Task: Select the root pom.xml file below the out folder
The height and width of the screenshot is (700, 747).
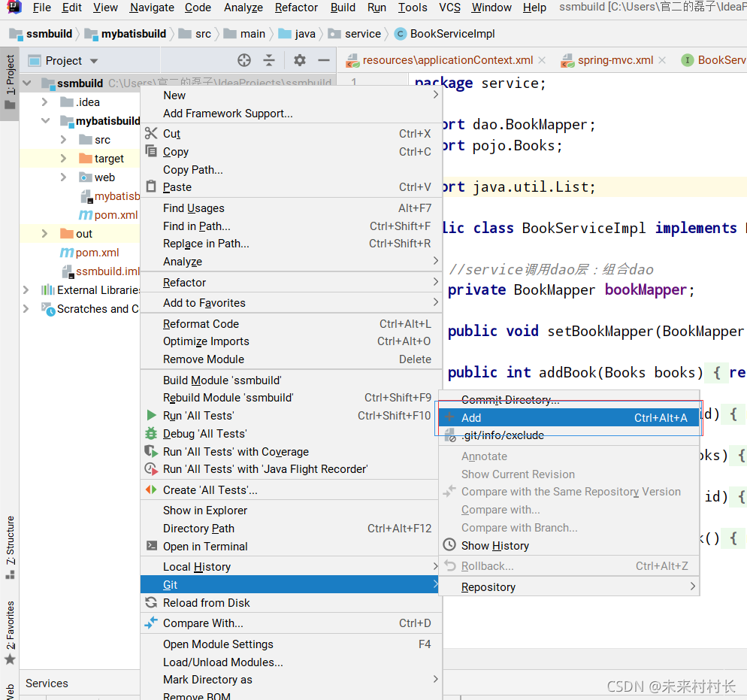Action: click(x=89, y=252)
